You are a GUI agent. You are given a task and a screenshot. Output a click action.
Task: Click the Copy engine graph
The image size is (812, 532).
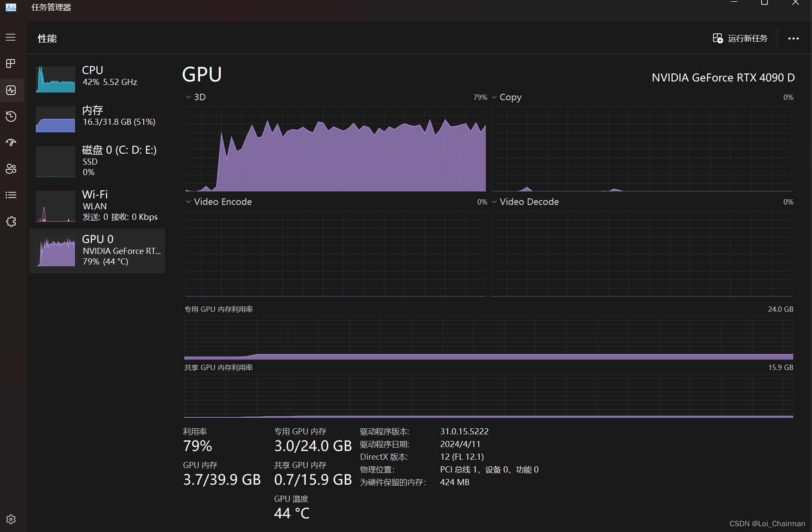tap(642, 149)
